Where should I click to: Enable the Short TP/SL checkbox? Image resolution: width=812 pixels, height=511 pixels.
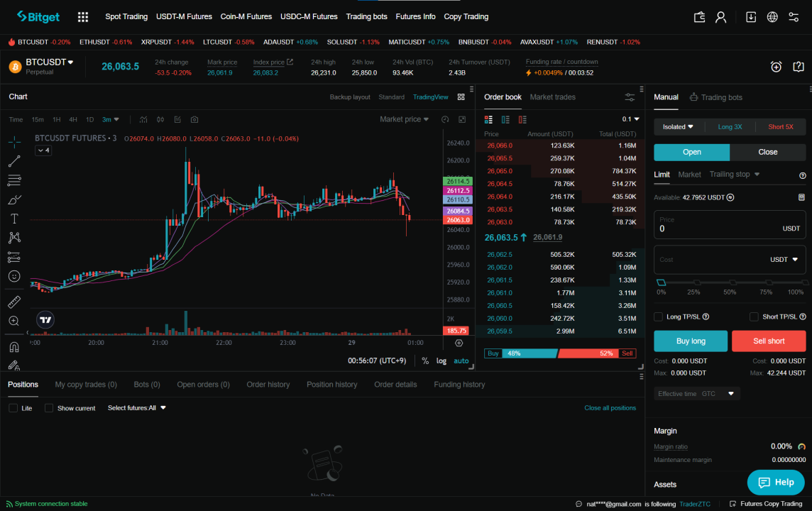(x=754, y=317)
